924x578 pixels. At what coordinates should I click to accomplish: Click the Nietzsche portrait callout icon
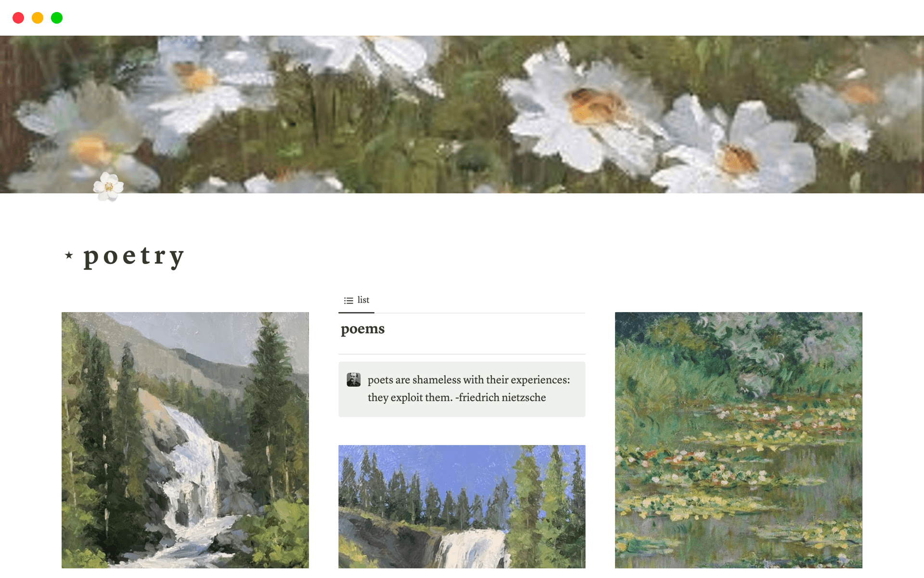point(354,380)
